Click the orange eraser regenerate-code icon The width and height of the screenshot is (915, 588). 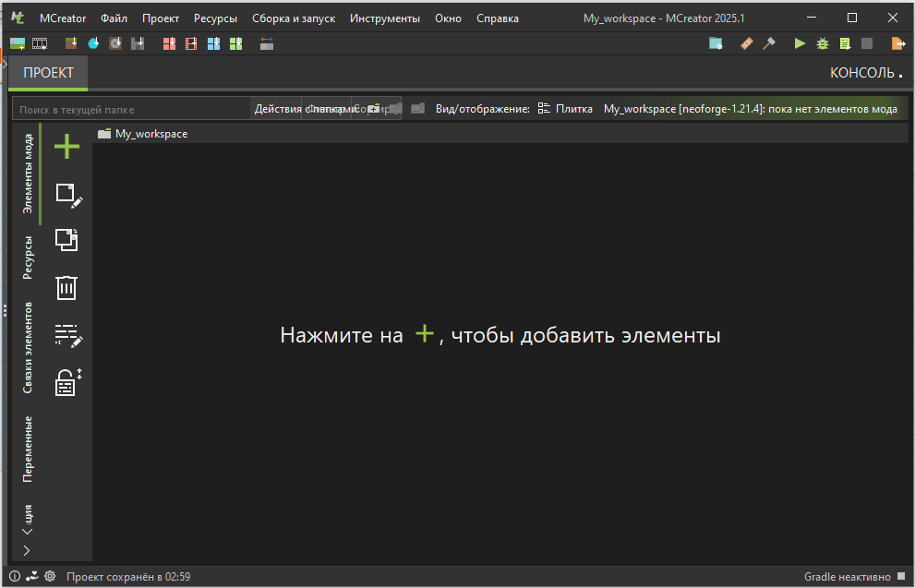(x=746, y=43)
